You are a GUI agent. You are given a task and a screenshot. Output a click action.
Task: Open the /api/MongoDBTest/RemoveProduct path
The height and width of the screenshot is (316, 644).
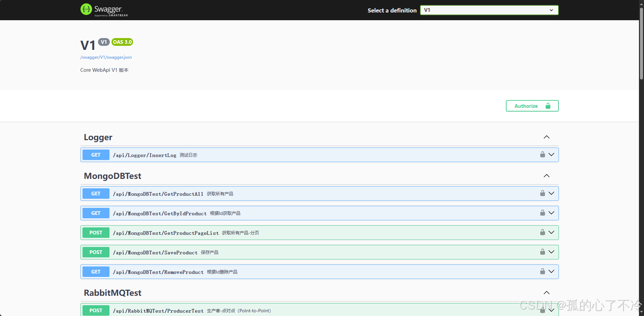(x=158, y=272)
